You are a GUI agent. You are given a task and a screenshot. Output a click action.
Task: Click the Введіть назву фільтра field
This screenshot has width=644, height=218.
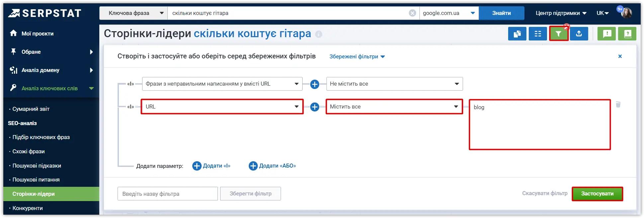coord(168,193)
